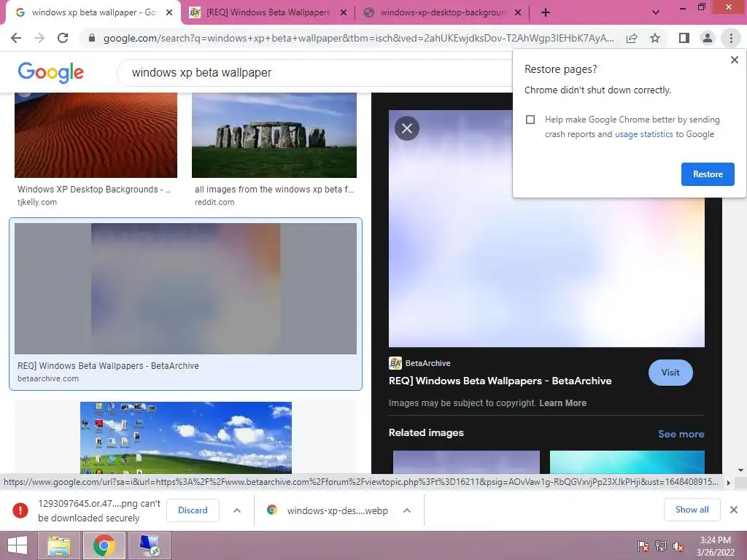Viewport: 747px width, 560px height.
Task: Click Show all downloads
Action: [x=692, y=510]
